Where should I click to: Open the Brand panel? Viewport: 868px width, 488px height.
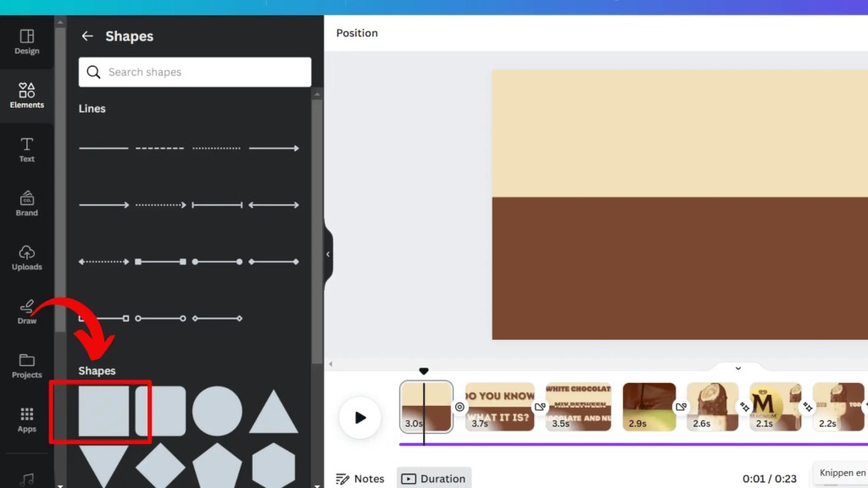pos(26,204)
